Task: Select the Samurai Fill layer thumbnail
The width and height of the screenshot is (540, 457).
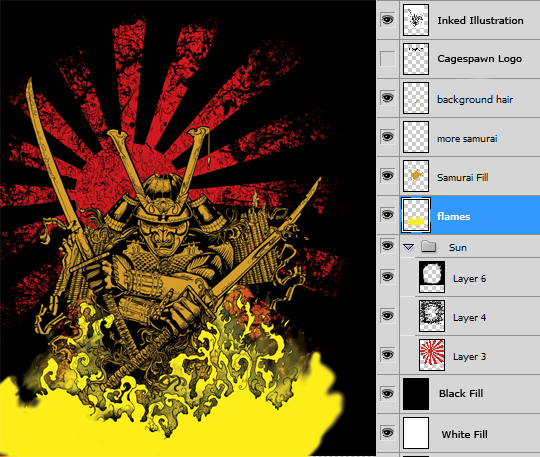Action: [416, 176]
